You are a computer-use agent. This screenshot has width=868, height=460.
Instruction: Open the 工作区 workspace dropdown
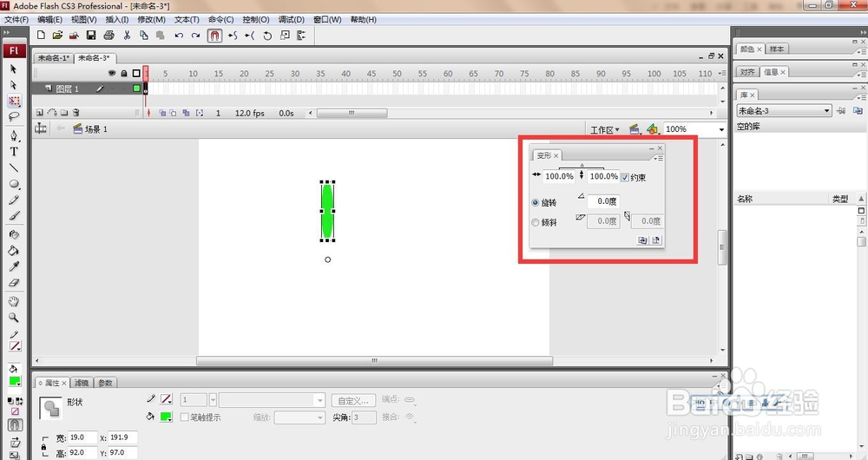point(604,129)
